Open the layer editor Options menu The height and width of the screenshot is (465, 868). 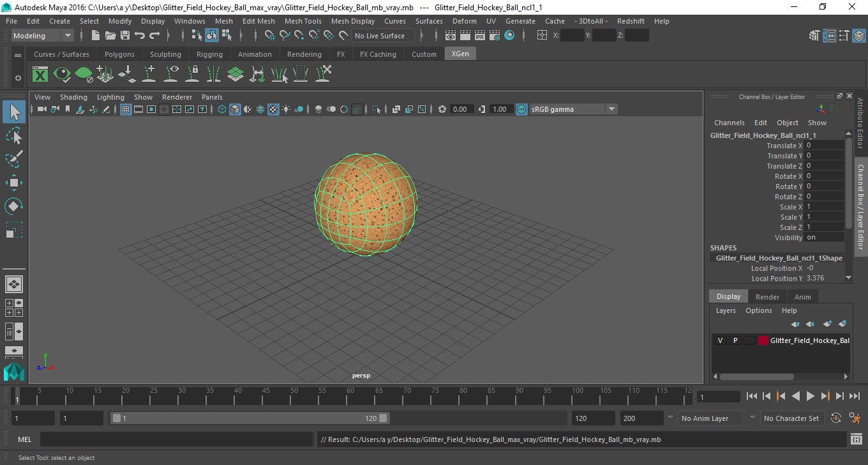pyautogui.click(x=758, y=310)
